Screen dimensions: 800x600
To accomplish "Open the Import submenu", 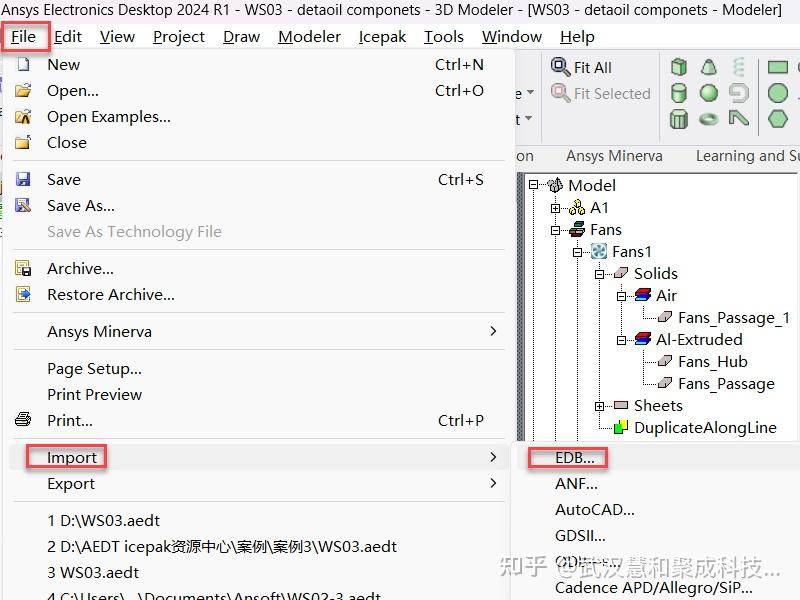I will click(259, 457).
